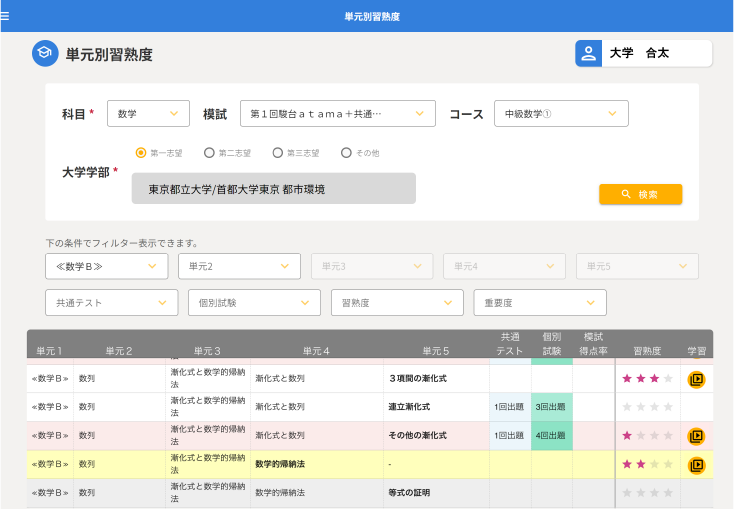Click 4回出題 cell in その他の漸化式 row

click(x=551, y=435)
